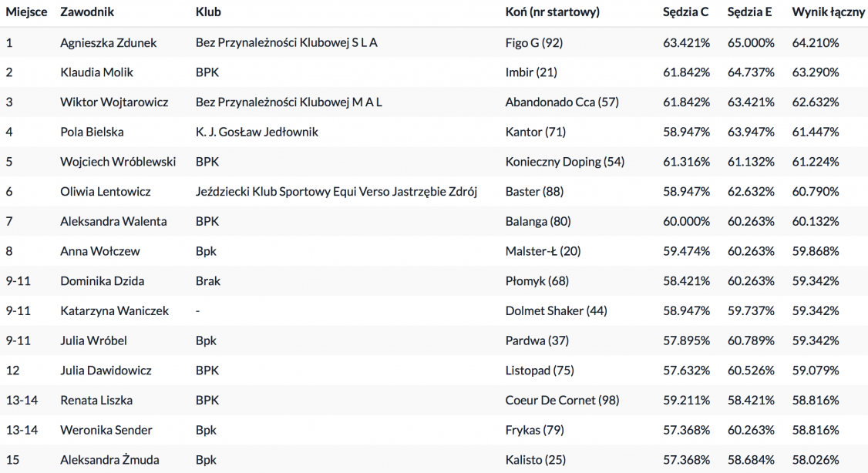Click the Zawodnik column header
This screenshot has width=868, height=473.
click(x=89, y=12)
